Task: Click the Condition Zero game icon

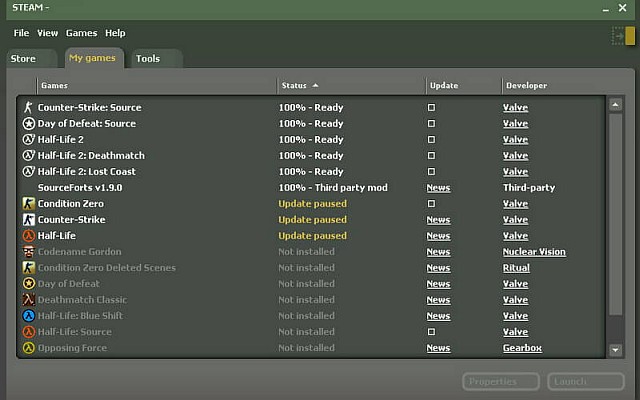Action: pyautogui.click(x=29, y=203)
